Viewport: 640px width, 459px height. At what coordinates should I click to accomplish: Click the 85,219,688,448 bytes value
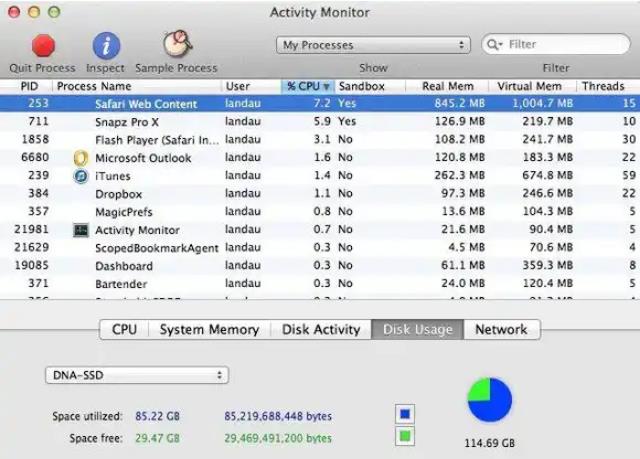click(x=278, y=416)
